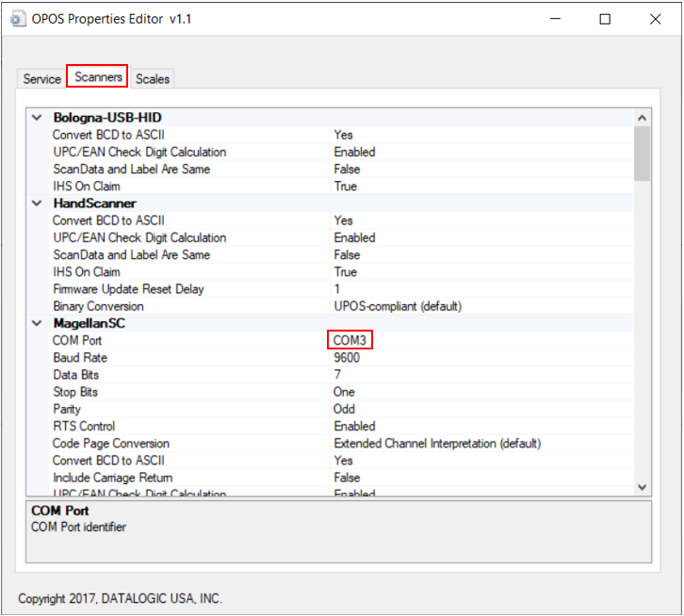Select HandScanner Binary Conversion value

(x=398, y=306)
